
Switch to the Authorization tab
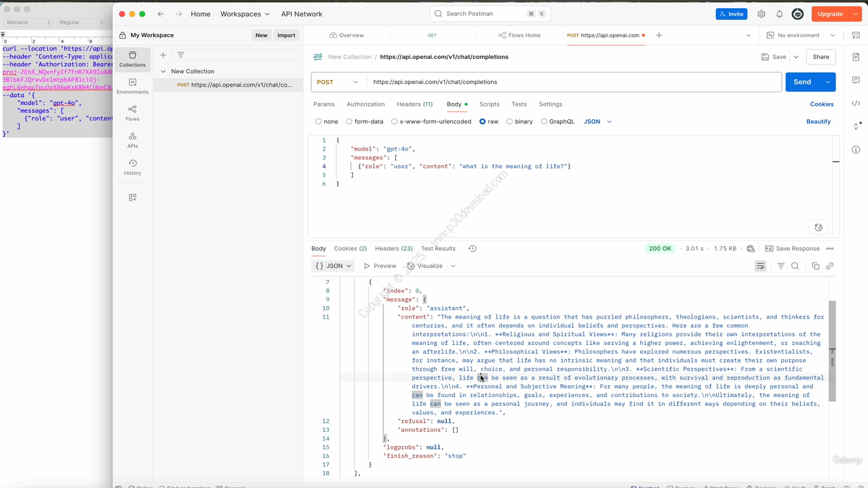point(366,104)
